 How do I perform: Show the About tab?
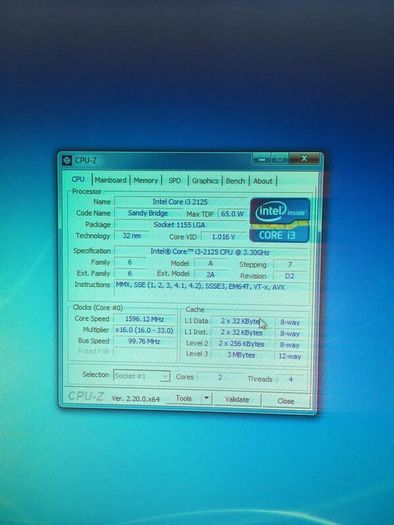pyautogui.click(x=263, y=181)
